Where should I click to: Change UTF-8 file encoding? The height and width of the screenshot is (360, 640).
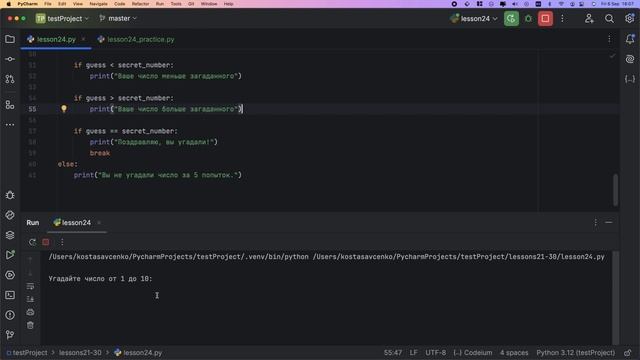click(436, 353)
